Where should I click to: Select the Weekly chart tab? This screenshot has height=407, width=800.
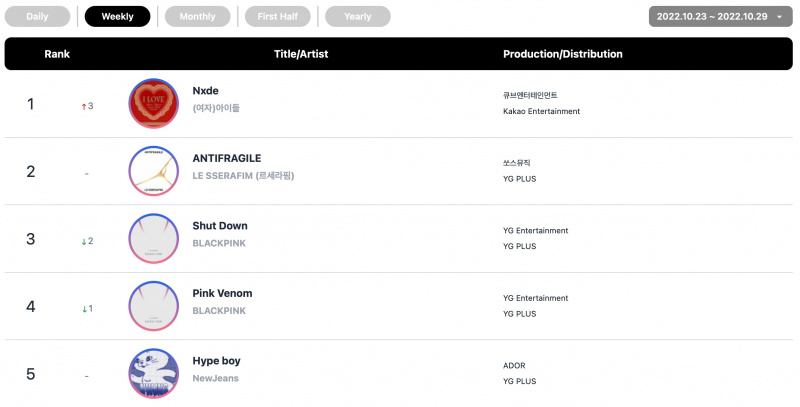click(x=117, y=16)
